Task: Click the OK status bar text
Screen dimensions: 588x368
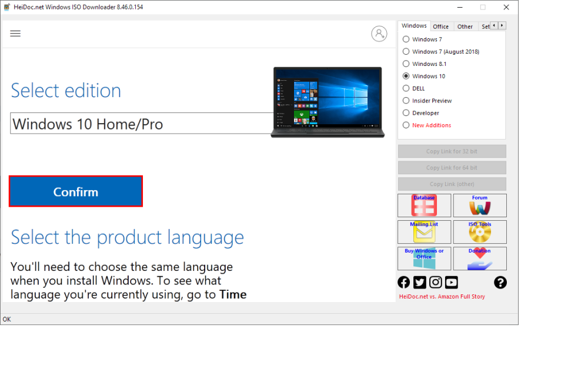Action: [x=6, y=319]
